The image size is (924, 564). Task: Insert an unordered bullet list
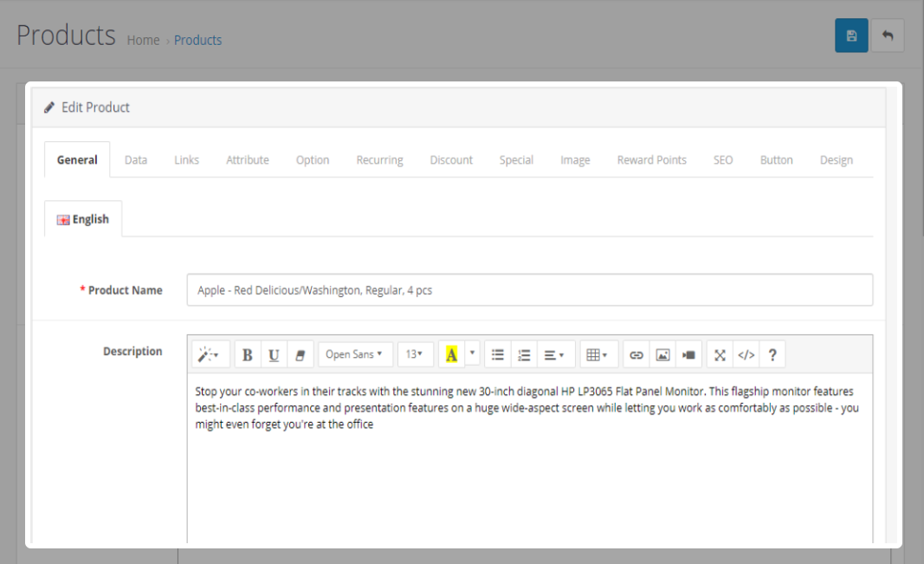point(497,354)
